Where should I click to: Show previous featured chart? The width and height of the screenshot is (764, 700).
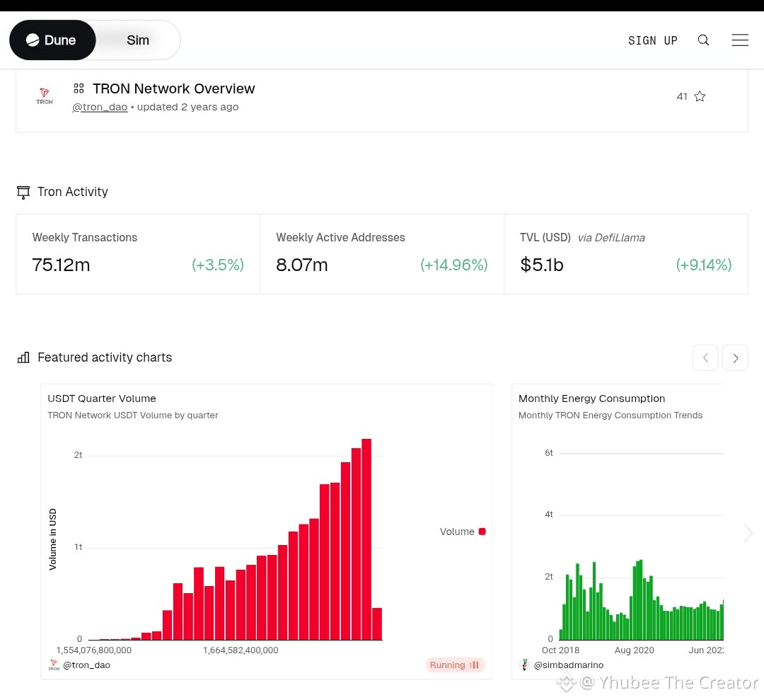click(705, 358)
